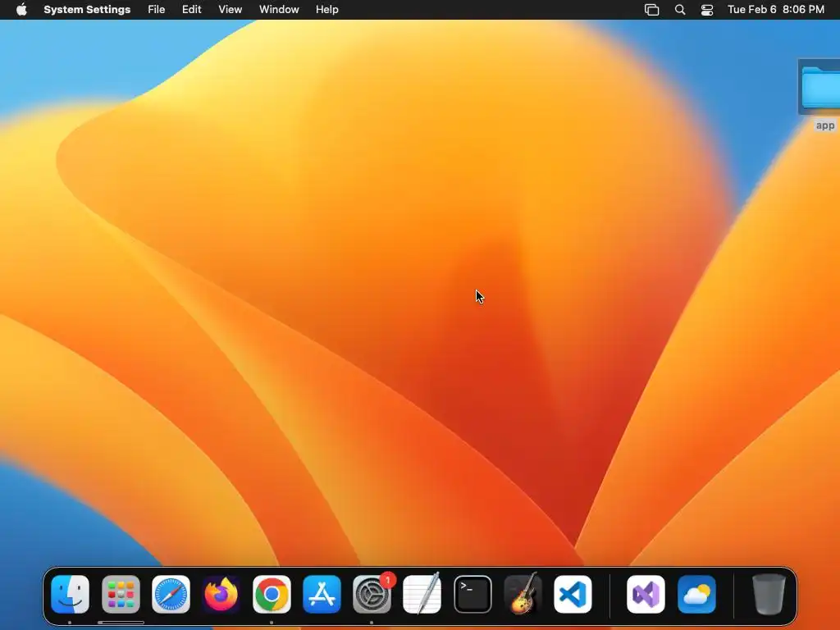This screenshot has height=630, width=840.
Task: Open Terminal from the Dock
Action: [x=472, y=594]
